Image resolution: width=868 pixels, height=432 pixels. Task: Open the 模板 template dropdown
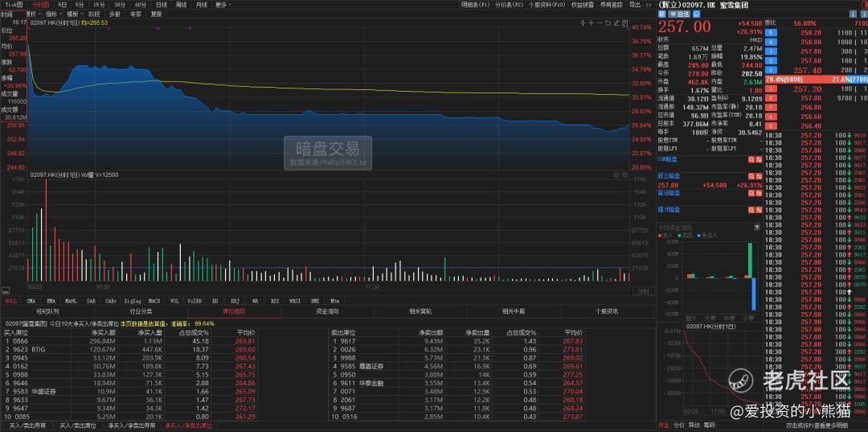pos(75,14)
